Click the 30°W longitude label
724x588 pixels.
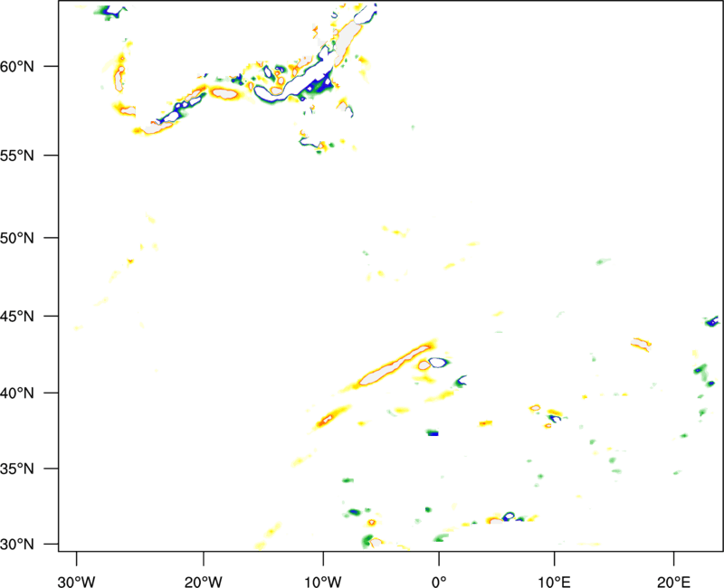(x=77, y=582)
